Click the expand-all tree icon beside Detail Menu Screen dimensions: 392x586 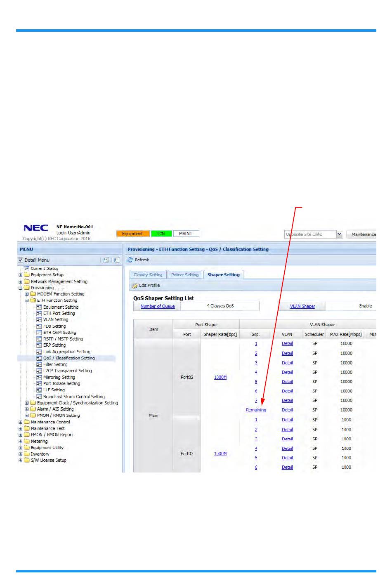tap(106, 260)
